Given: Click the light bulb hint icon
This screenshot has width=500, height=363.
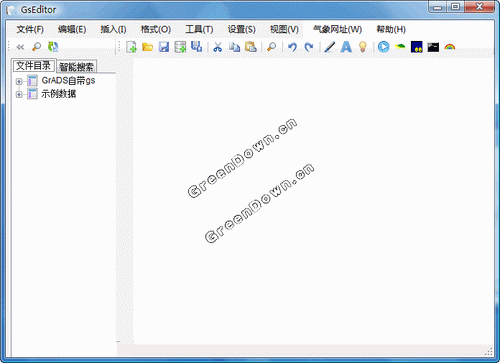Looking at the screenshot, I should (x=363, y=47).
